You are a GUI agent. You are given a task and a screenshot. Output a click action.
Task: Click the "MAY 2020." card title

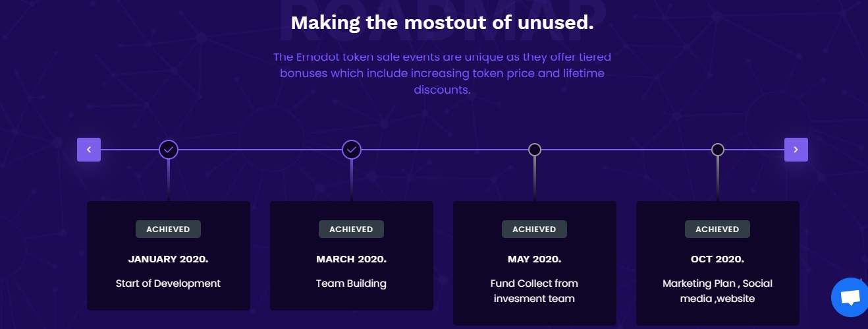pos(534,259)
